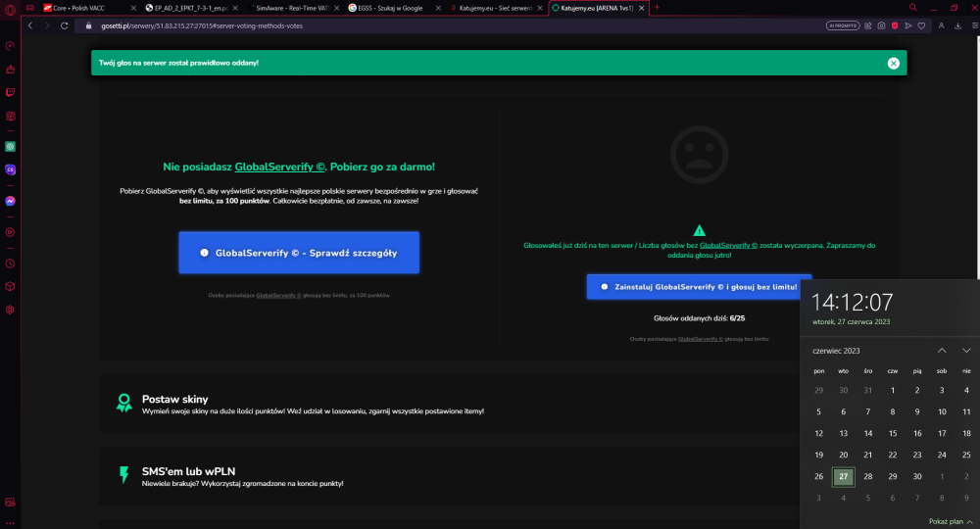Screen dimensions: 980x529
Task: Click the heart bookmark icon
Action: [x=921, y=25]
